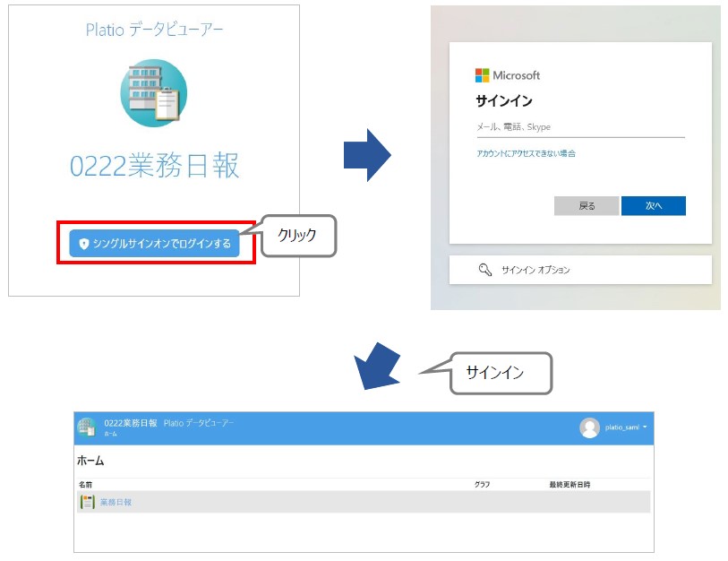Click the Platio データビューアー heading on the login page
The height and width of the screenshot is (561, 728).
tap(154, 30)
